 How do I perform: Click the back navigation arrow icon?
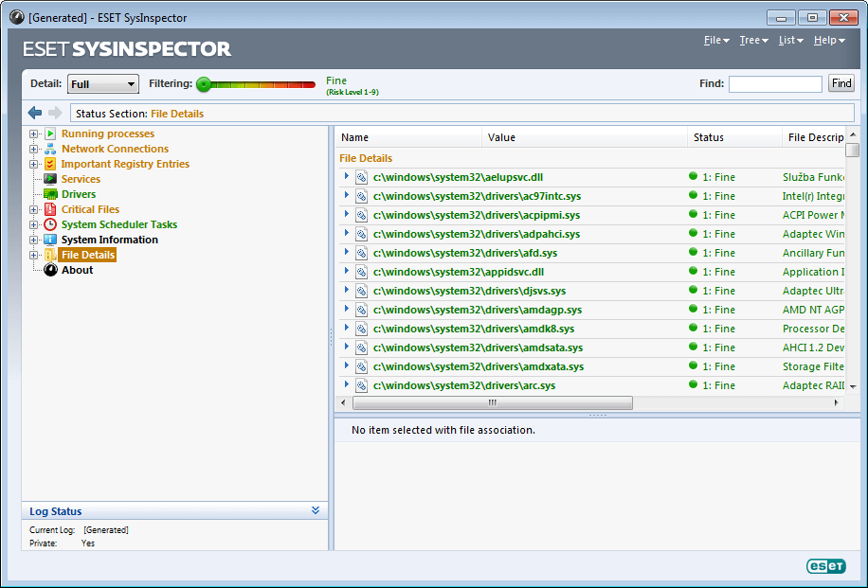pos(35,113)
